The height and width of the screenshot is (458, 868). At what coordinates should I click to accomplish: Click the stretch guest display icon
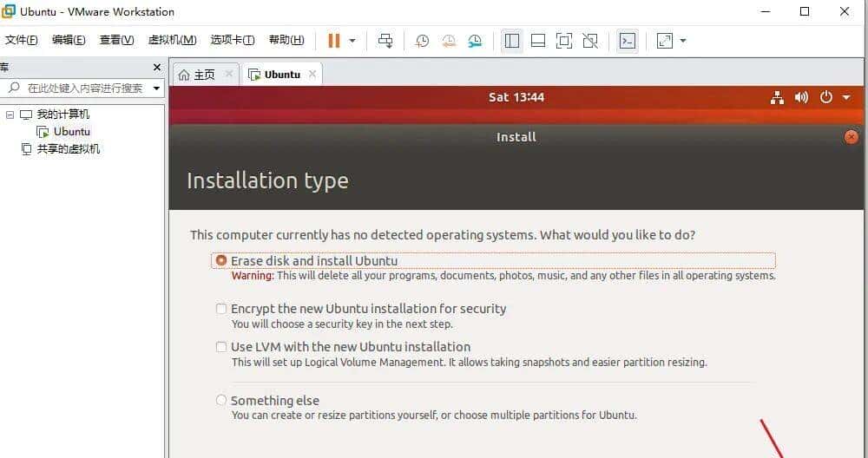pos(664,41)
